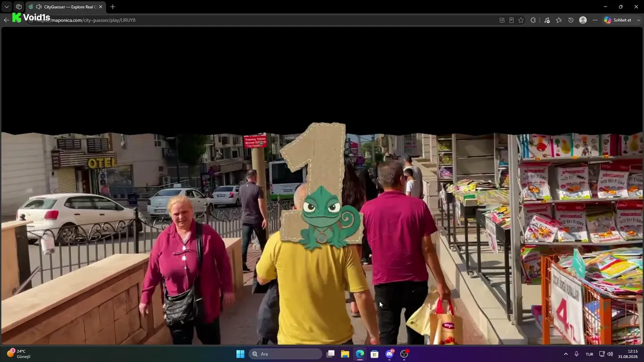Open a new browser tab
Screen dimensions: 644x362
coord(113,7)
